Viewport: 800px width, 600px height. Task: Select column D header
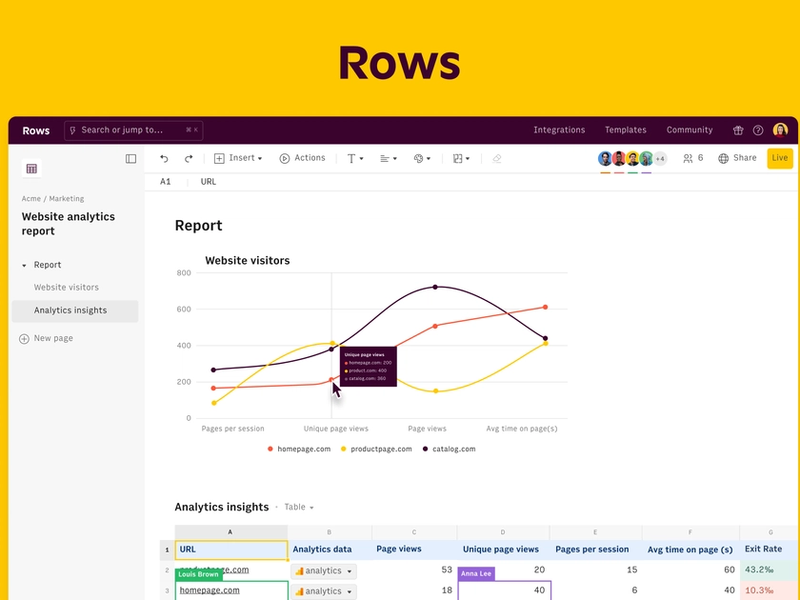(x=503, y=532)
